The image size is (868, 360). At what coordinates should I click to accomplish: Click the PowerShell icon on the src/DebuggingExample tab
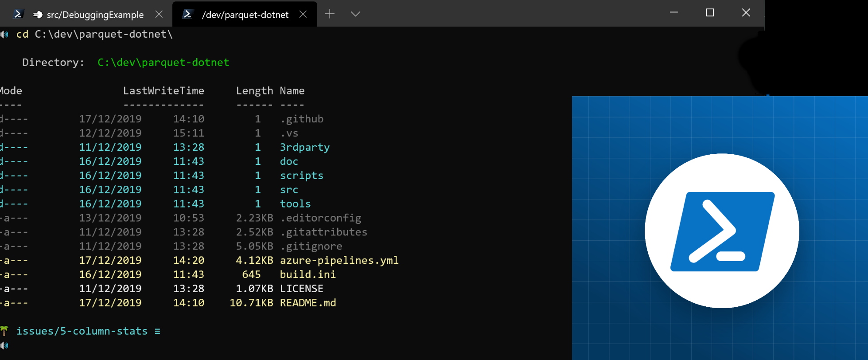click(x=18, y=14)
